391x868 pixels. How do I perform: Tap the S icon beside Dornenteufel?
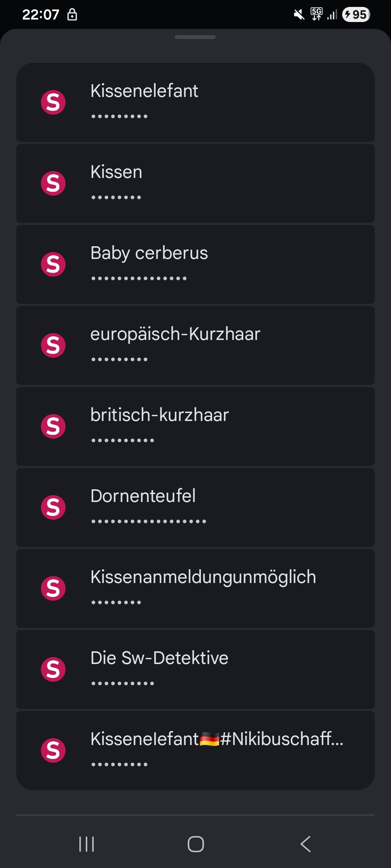[x=53, y=507]
